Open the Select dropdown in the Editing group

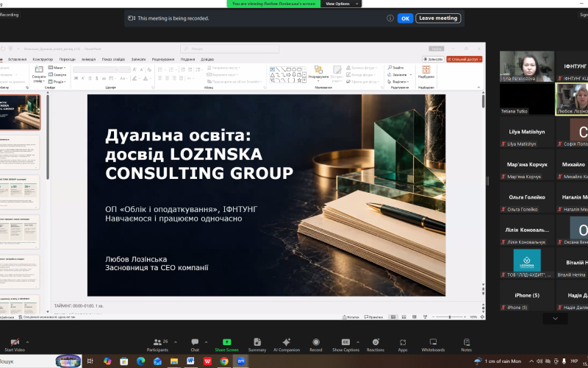(x=398, y=82)
